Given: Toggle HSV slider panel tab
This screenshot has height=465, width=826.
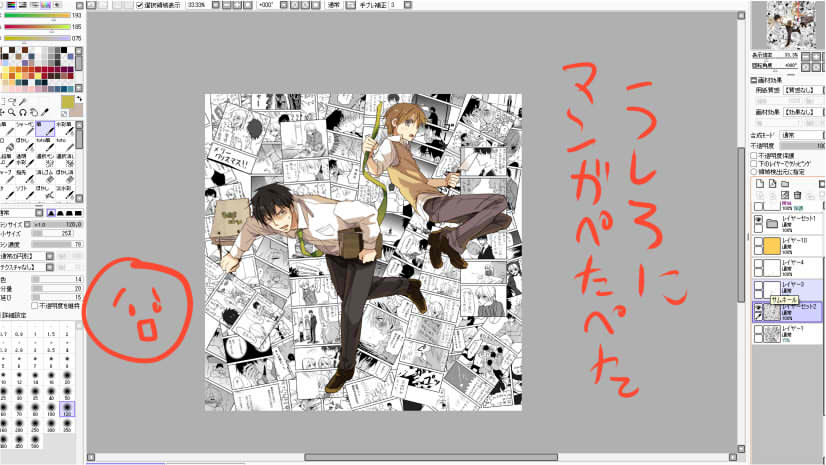Looking at the screenshot, I should (23, 5).
